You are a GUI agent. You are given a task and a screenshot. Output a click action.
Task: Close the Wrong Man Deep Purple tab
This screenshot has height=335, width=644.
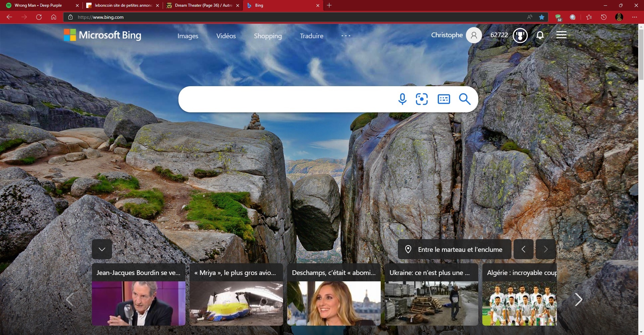77,5
